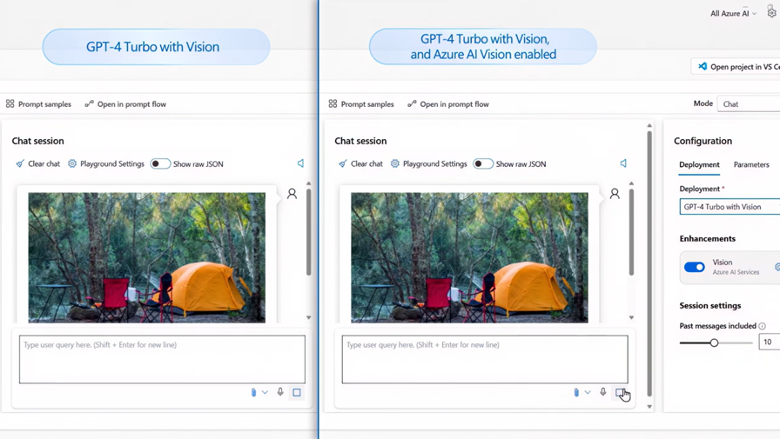Click the Vision enhancement settings icon
Viewport: 780px width, 440px height.
(x=777, y=267)
